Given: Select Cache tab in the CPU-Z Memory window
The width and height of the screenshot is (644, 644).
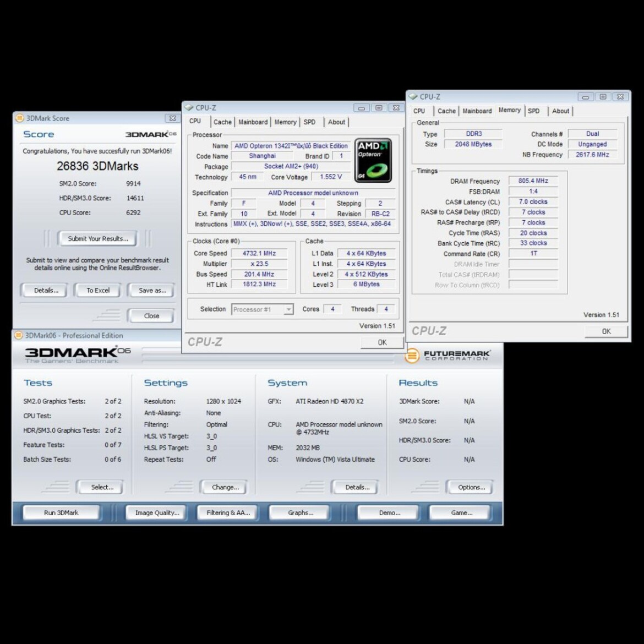Looking at the screenshot, I should tap(446, 111).
